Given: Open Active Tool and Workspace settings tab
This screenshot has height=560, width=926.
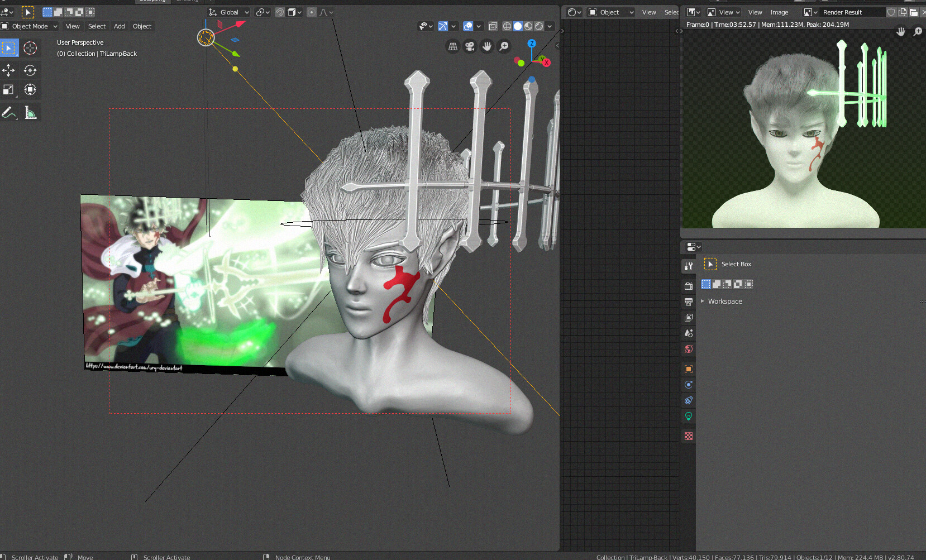Looking at the screenshot, I should 689,266.
